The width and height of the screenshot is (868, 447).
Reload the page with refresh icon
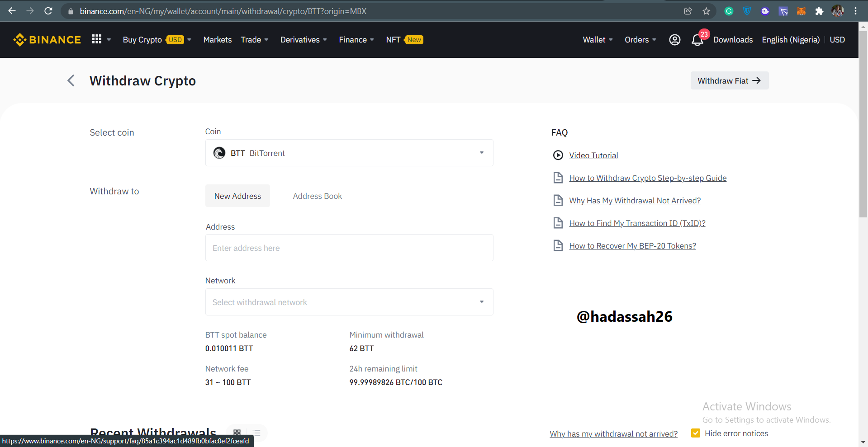click(x=48, y=11)
